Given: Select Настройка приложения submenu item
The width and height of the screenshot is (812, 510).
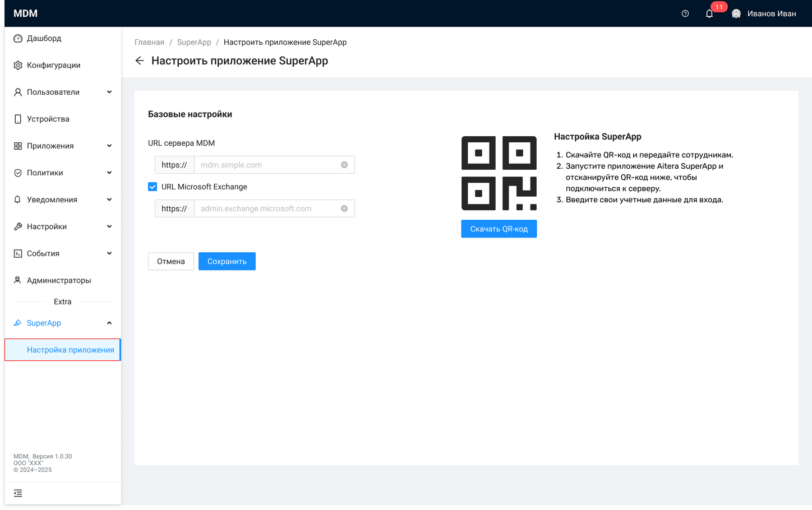Looking at the screenshot, I should pyautogui.click(x=70, y=350).
